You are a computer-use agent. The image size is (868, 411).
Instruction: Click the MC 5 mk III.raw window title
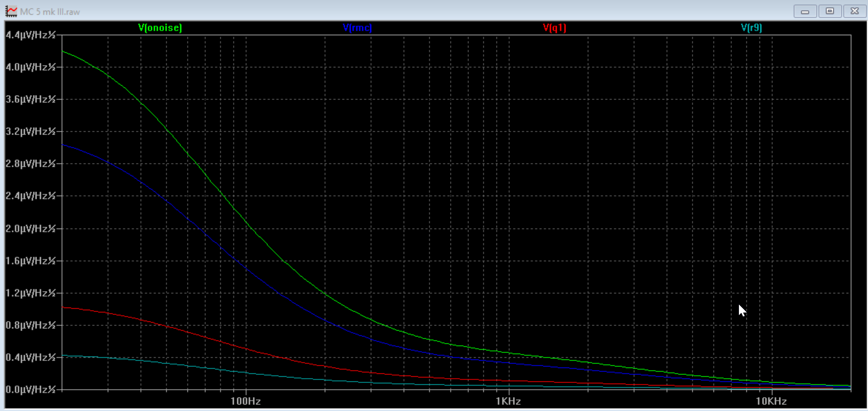(x=50, y=12)
